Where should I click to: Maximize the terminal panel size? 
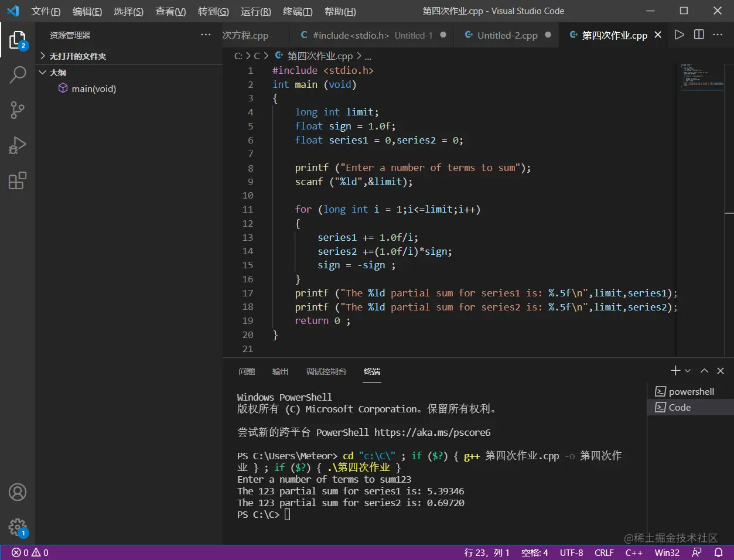pos(704,371)
